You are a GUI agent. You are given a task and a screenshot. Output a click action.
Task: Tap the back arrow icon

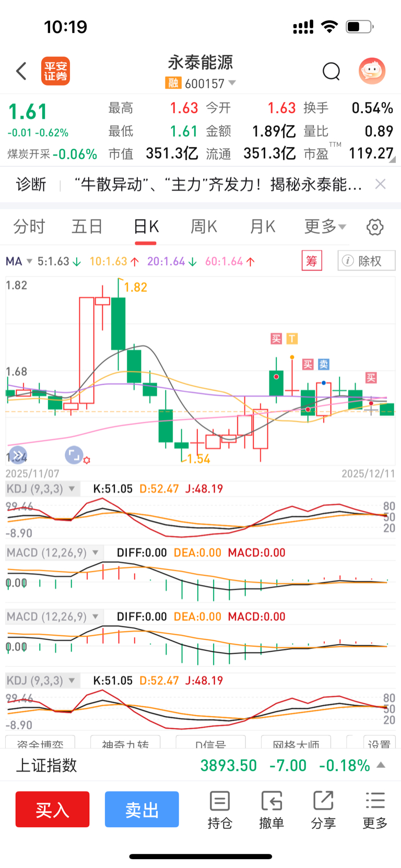pyautogui.click(x=21, y=71)
